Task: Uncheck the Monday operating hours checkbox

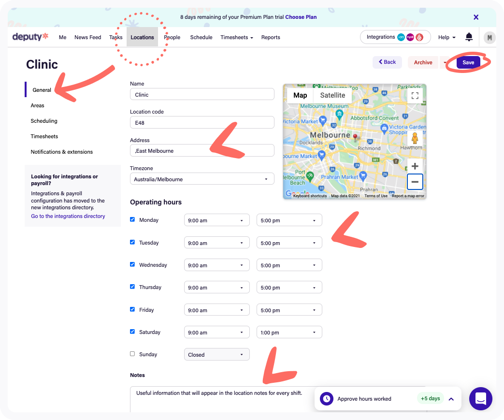Action: coord(132,219)
